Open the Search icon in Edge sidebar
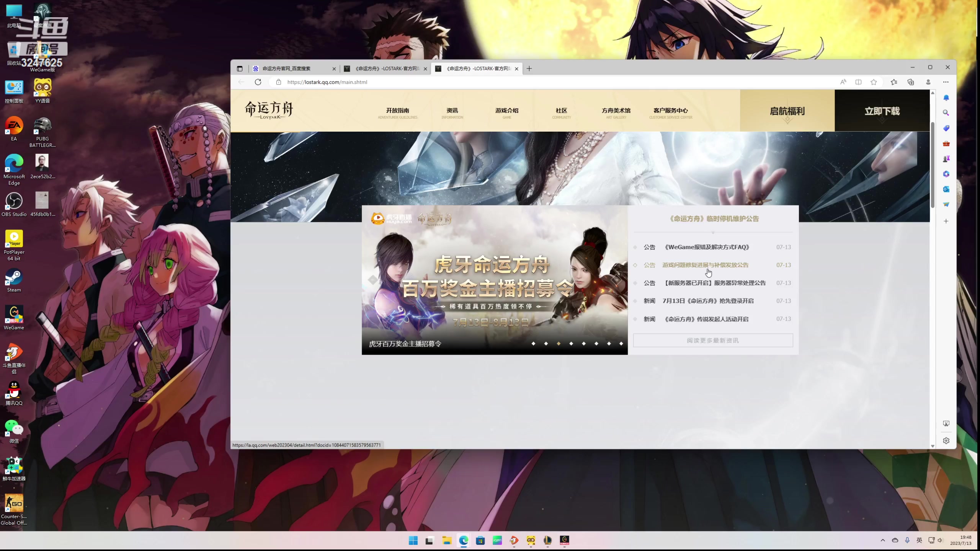The height and width of the screenshot is (551, 980). pos(946,113)
